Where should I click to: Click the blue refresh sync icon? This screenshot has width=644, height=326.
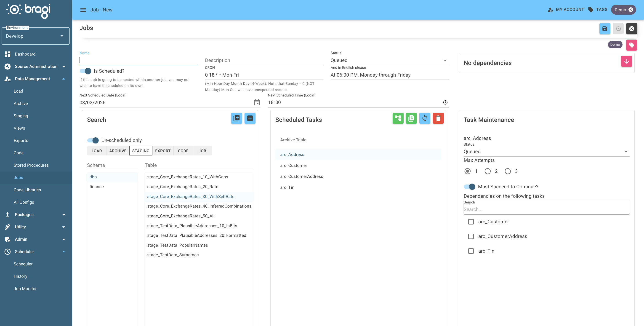point(425,118)
